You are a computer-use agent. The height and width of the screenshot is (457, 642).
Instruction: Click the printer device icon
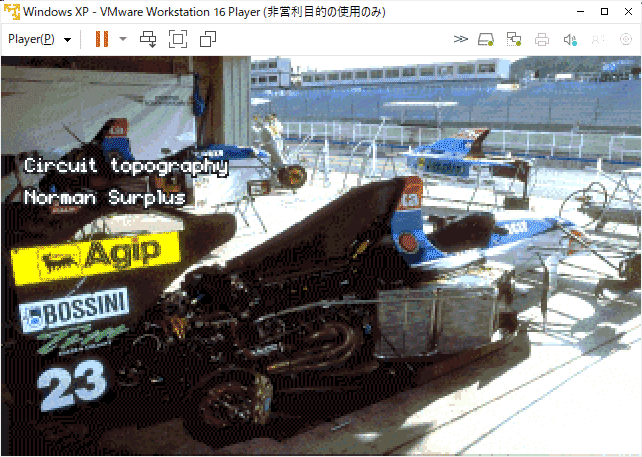coord(542,39)
